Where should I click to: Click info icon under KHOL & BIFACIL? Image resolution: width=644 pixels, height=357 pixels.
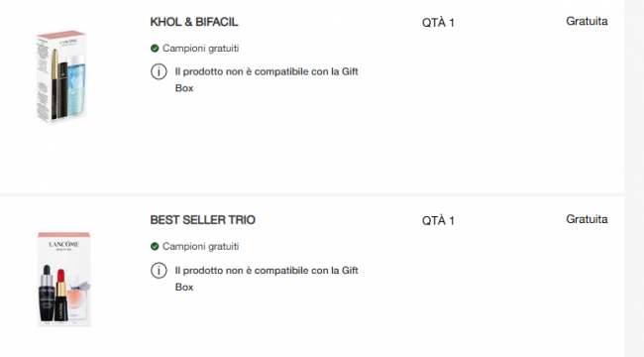(x=159, y=72)
